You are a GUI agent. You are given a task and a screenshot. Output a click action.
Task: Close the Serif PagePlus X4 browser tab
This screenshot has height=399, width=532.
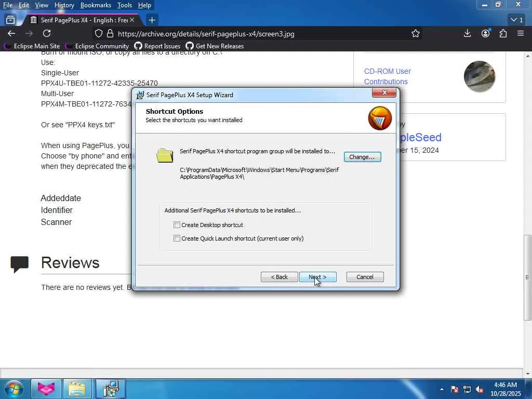click(132, 20)
